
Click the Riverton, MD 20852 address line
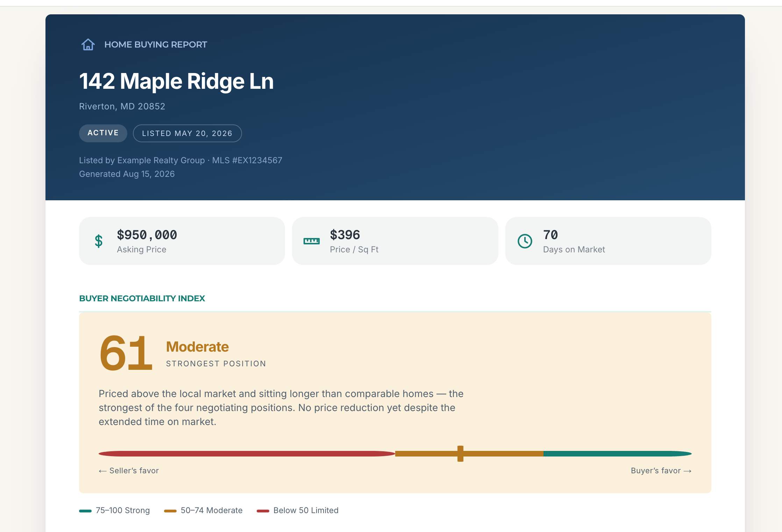click(x=122, y=106)
